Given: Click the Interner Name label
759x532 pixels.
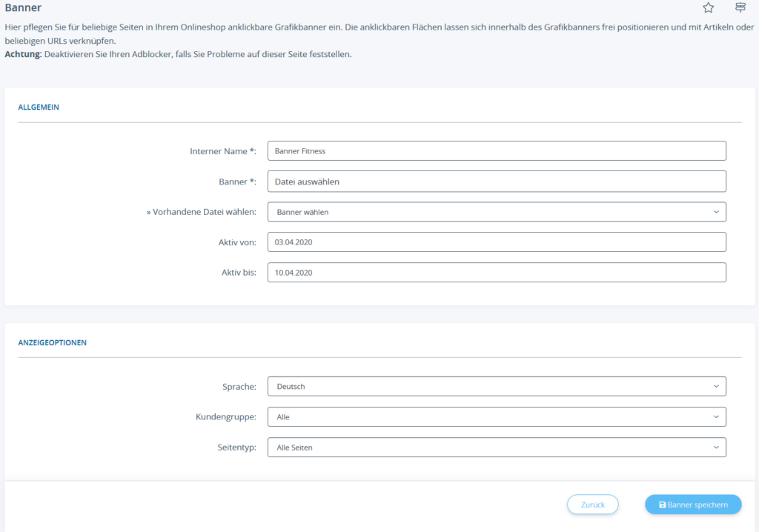Looking at the screenshot, I should click(x=222, y=151).
